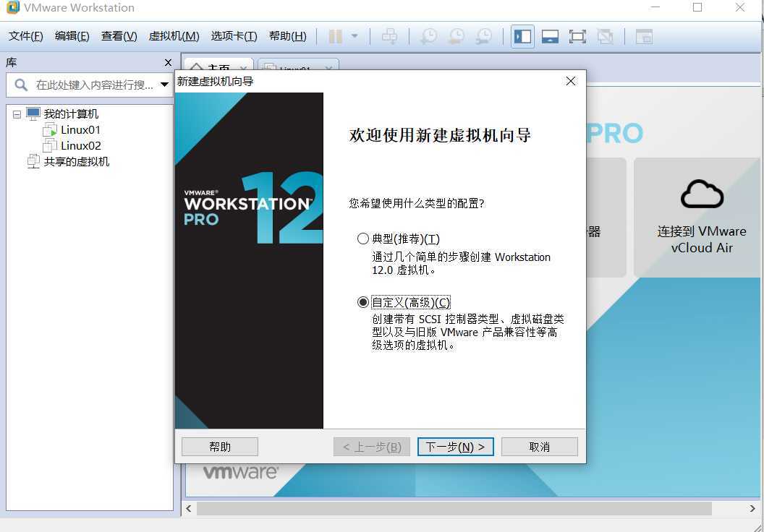Click the revert to snapshot toolbar icon
The height and width of the screenshot is (532, 764).
[457, 37]
